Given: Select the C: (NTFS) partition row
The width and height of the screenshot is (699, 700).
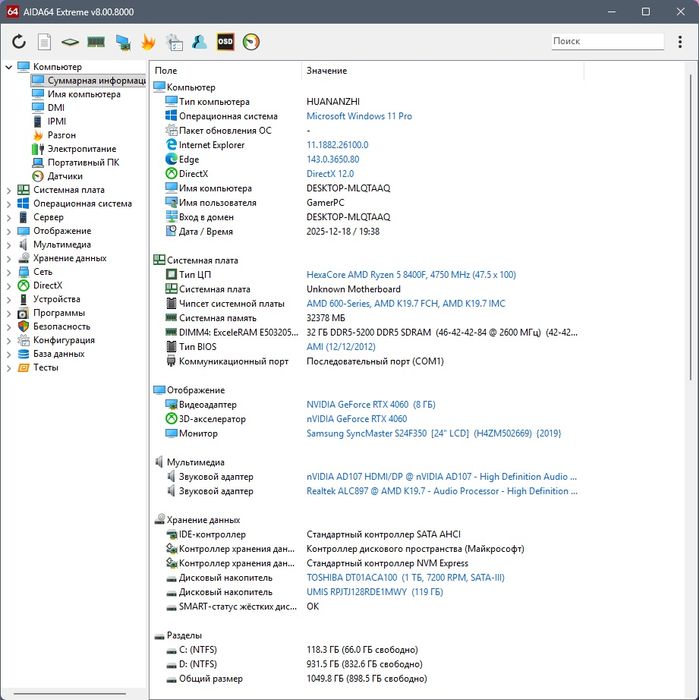Looking at the screenshot, I should click(366, 650).
